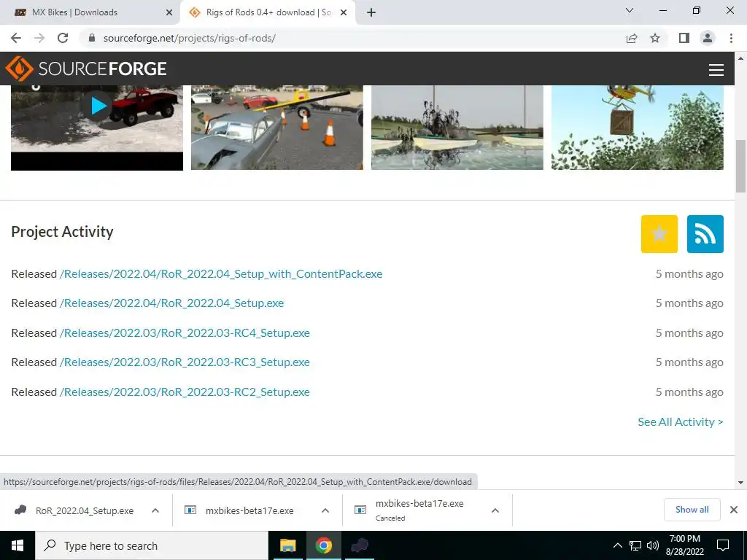Open the boats on water screenshot
The image size is (747, 560).
tap(457, 128)
